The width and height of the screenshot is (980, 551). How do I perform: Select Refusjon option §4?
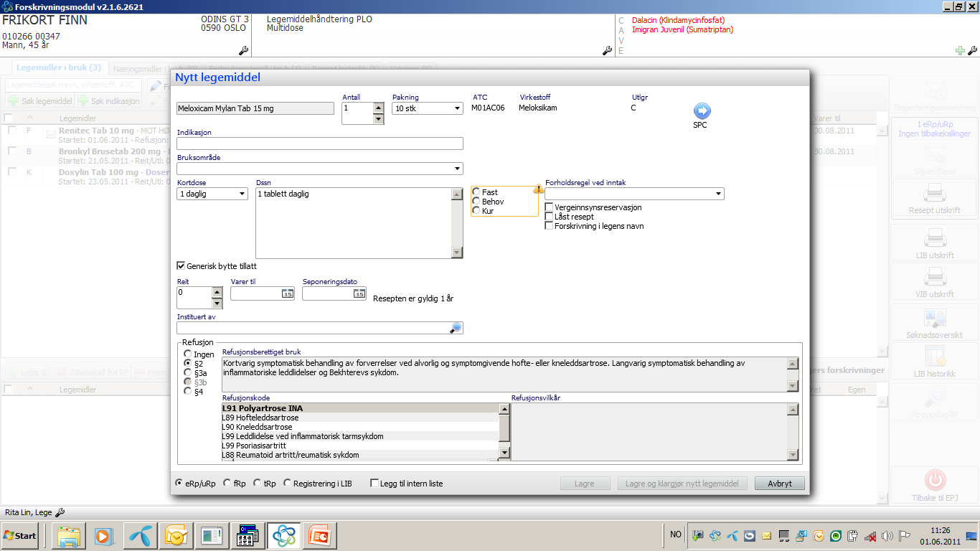coord(188,392)
